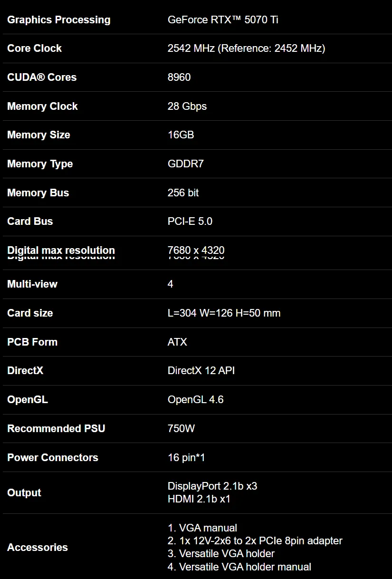Viewport: 392px width, 579px height.
Task: Select the Memory Size 16GB value
Action: [x=181, y=135]
